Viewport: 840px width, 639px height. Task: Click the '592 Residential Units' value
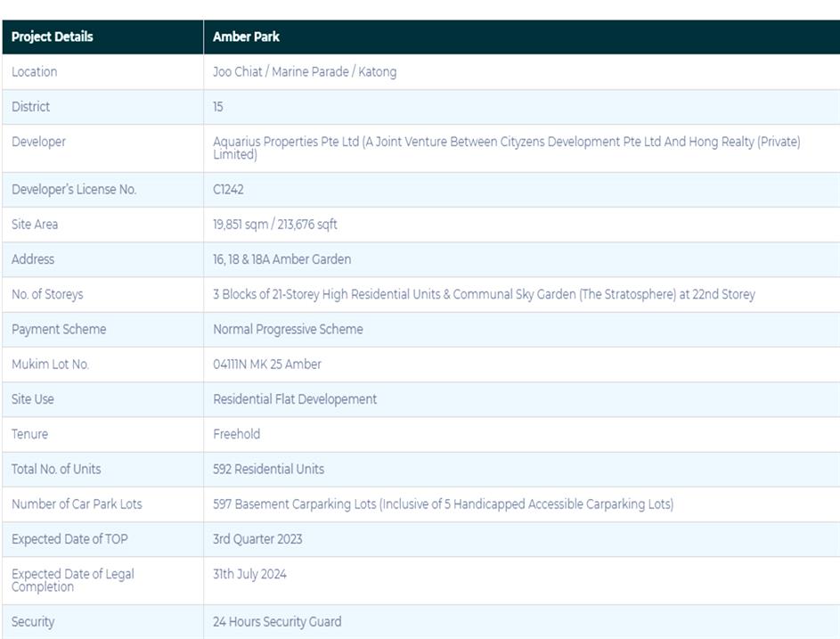[268, 469]
